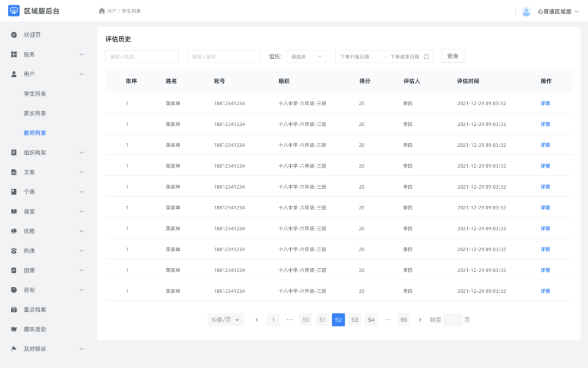The width and height of the screenshot is (588, 368).
Task: Expand the 热线 chevron
Action: coord(82,250)
